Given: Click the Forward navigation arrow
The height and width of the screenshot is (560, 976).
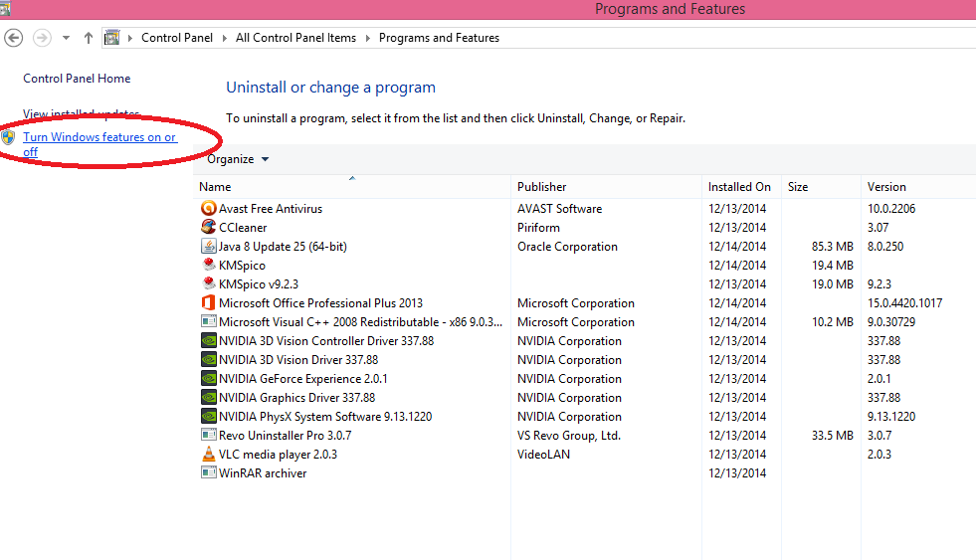Looking at the screenshot, I should click(x=42, y=38).
